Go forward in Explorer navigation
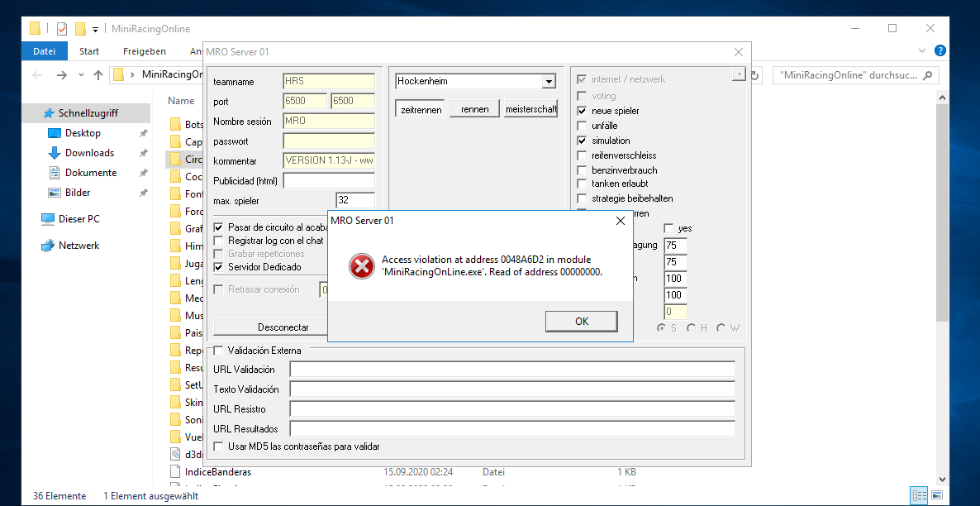This screenshot has height=506, width=980. pos(61,75)
